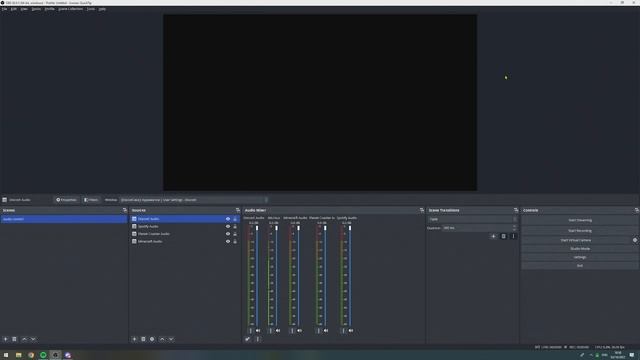Mute the Minecraft Audio mixer channel

click(300, 331)
